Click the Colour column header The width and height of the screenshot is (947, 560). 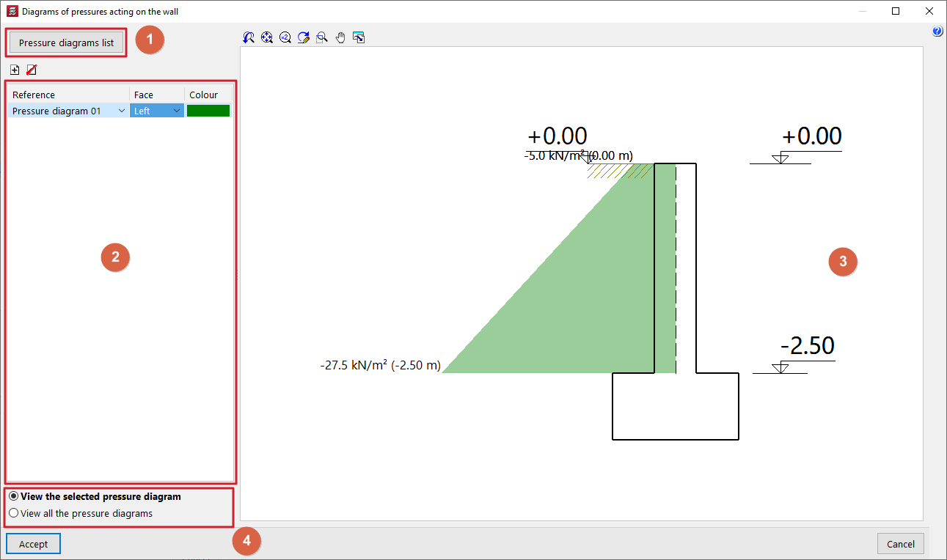208,95
